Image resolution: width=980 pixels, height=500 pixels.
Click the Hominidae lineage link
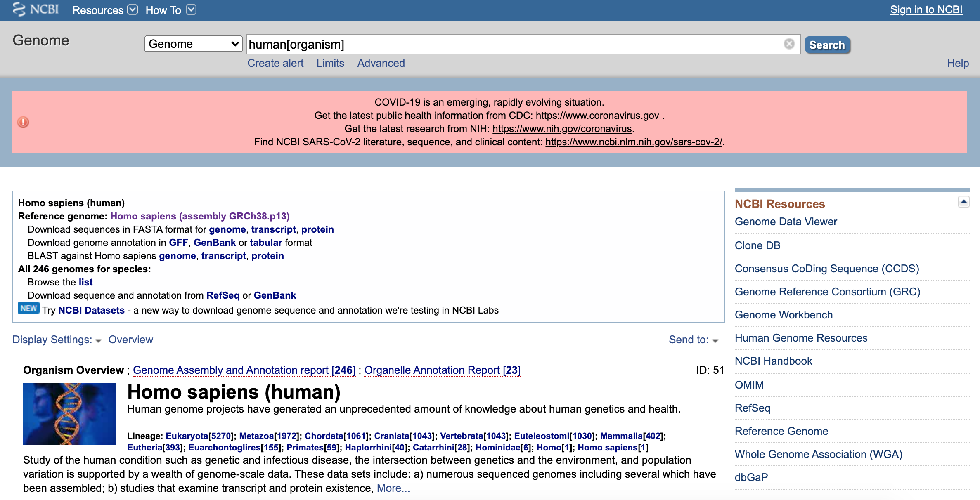click(x=498, y=447)
